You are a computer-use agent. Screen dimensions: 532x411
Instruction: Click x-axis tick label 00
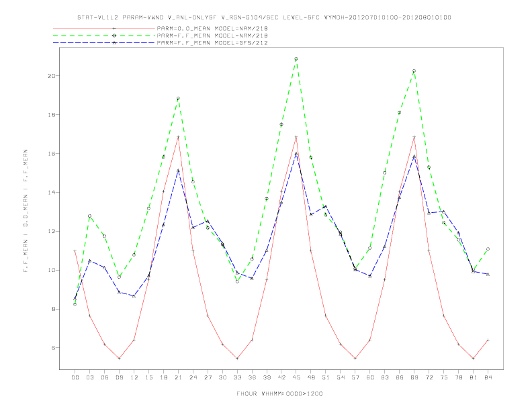tap(75, 377)
